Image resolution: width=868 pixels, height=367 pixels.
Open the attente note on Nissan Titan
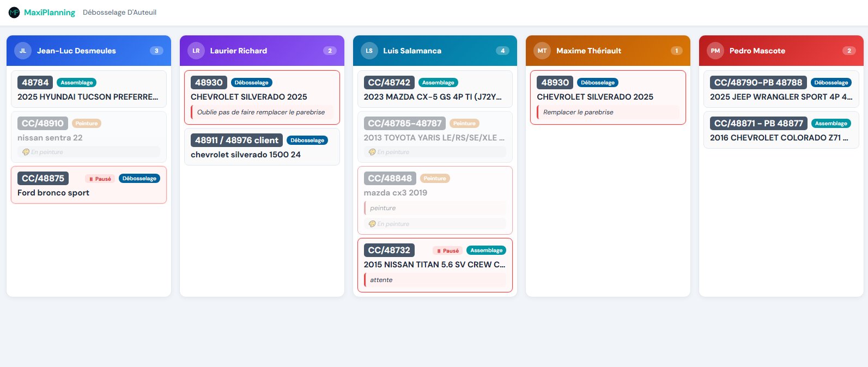pyautogui.click(x=435, y=280)
